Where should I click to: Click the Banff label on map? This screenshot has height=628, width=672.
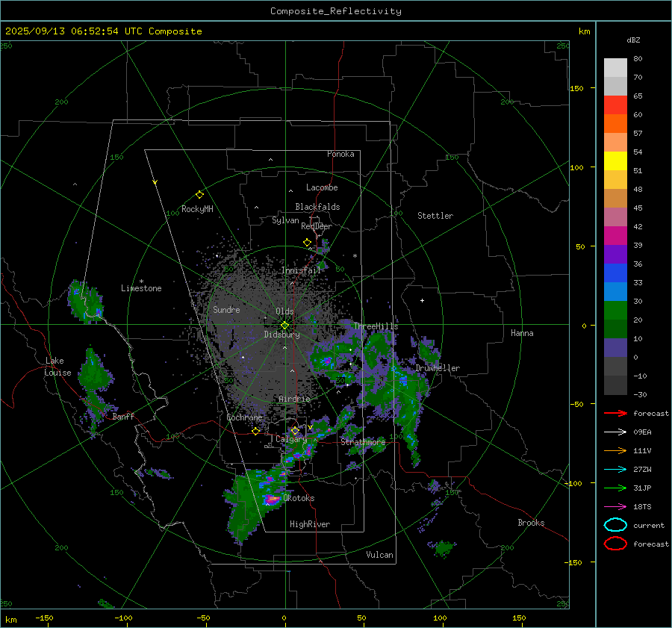click(x=123, y=416)
